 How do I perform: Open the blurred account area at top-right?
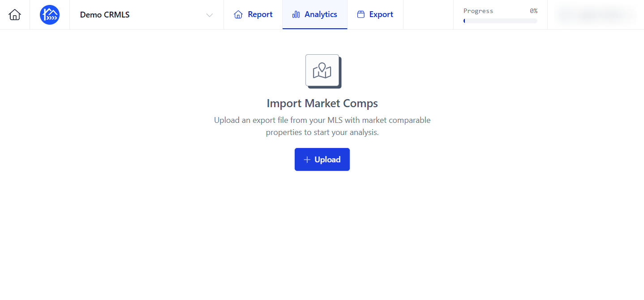point(596,15)
